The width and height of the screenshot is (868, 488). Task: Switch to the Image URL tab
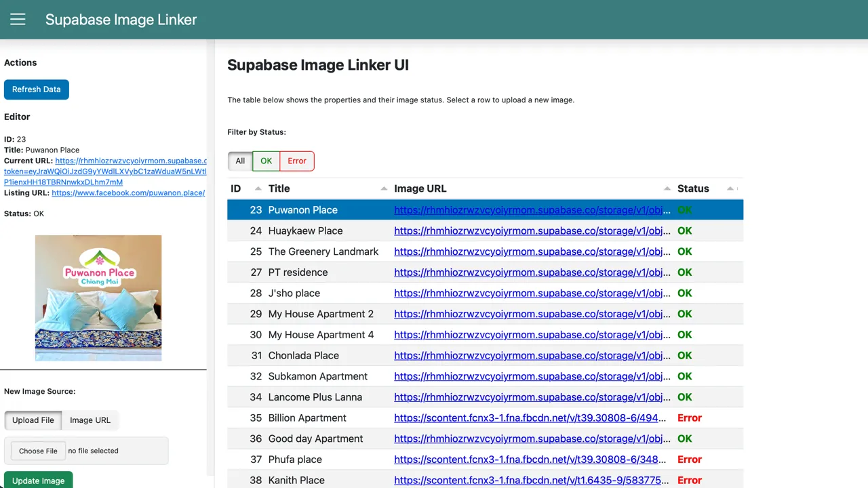pyautogui.click(x=90, y=420)
